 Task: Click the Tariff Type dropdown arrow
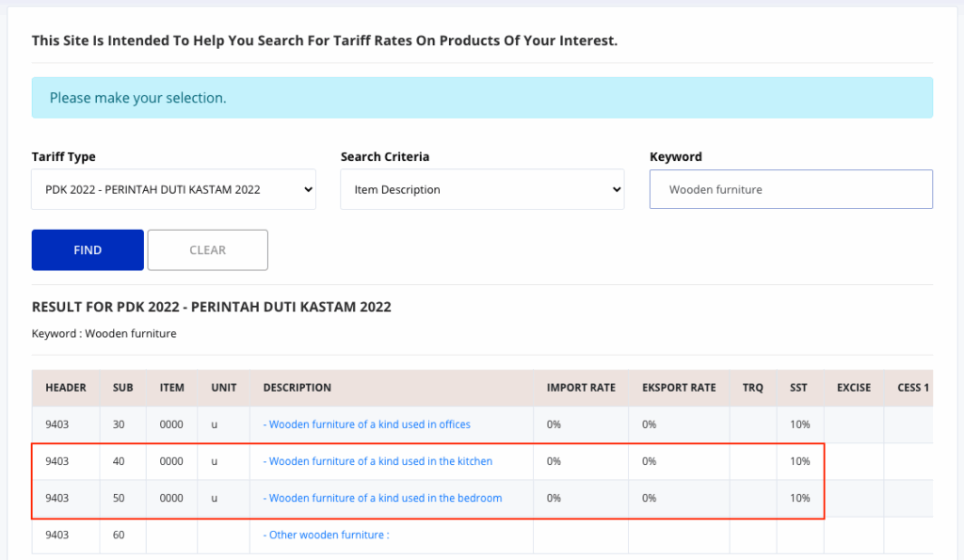308,189
